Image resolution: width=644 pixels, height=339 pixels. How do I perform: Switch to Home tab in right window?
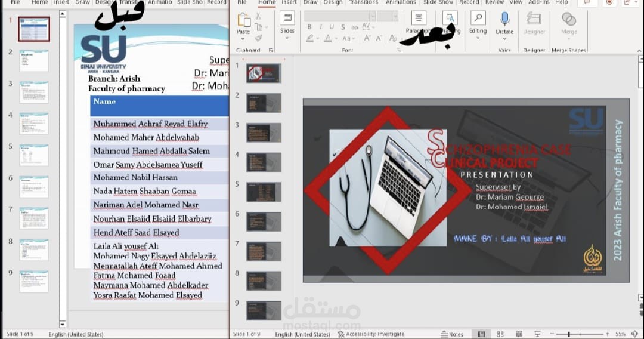click(267, 2)
